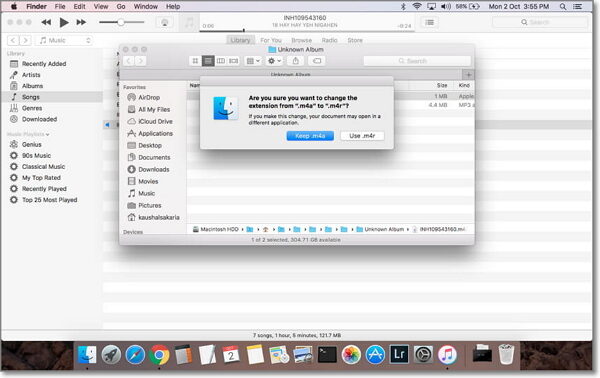This screenshot has height=378, width=600.
Task: Choose the Use .m4r button
Action: tap(362, 136)
